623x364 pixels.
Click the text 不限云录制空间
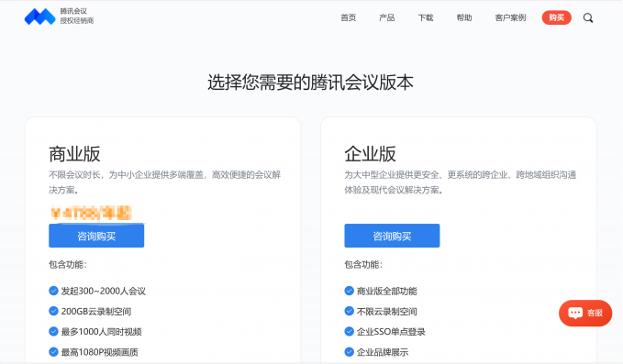point(386,311)
